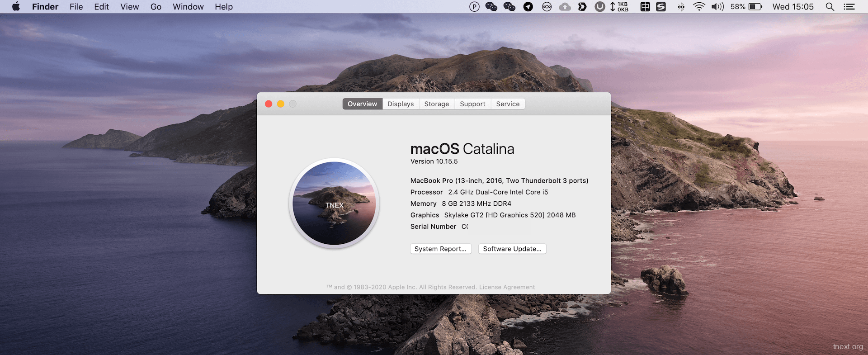Open the Help menu

click(x=224, y=7)
